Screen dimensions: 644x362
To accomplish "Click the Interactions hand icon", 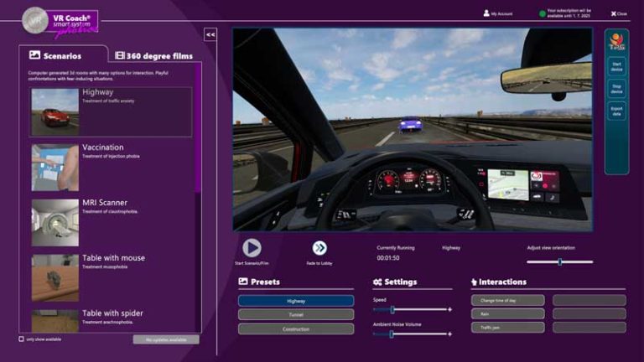I will click(474, 282).
